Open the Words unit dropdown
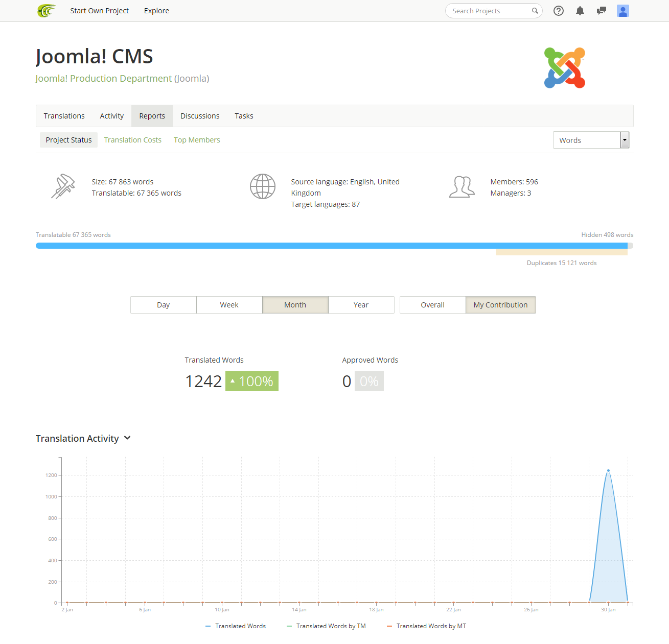The width and height of the screenshot is (669, 644). 591,140
